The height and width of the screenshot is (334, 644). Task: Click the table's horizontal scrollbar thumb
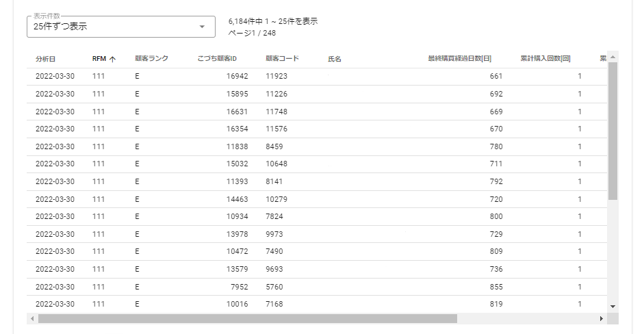[246, 319]
